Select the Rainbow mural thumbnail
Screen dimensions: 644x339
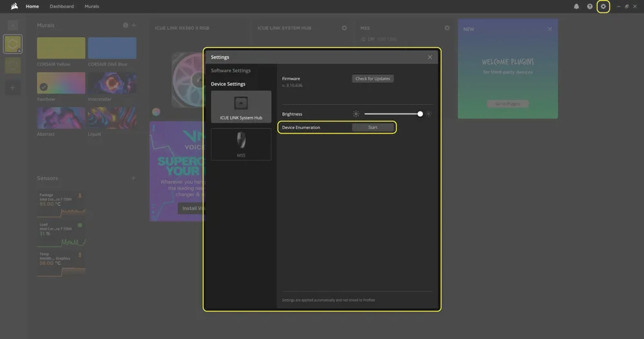pyautogui.click(x=61, y=83)
